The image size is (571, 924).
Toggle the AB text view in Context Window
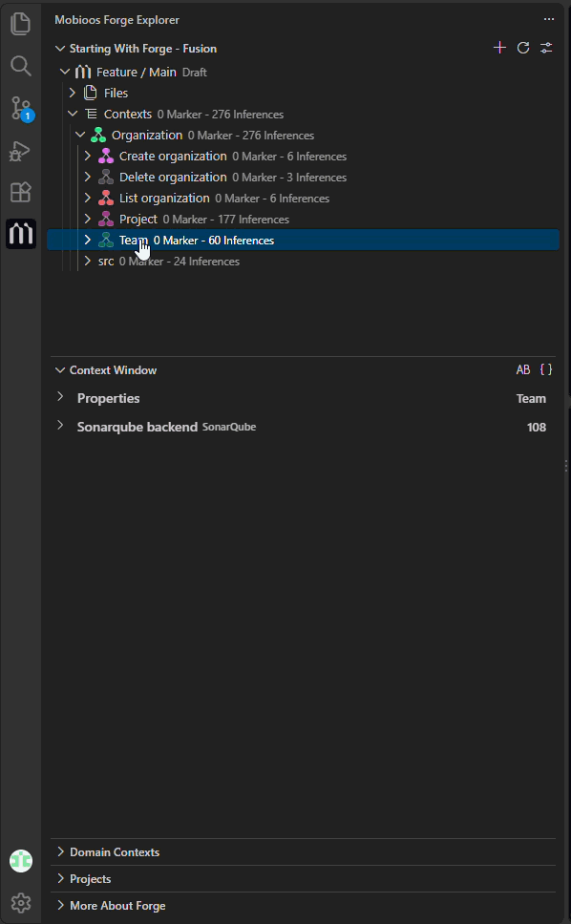point(523,369)
